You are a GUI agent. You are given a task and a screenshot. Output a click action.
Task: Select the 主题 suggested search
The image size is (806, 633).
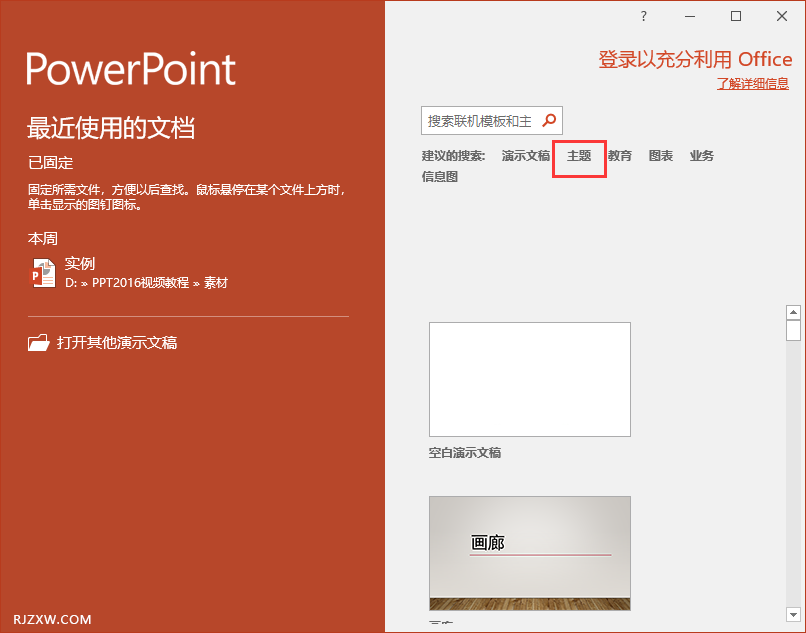click(x=578, y=156)
